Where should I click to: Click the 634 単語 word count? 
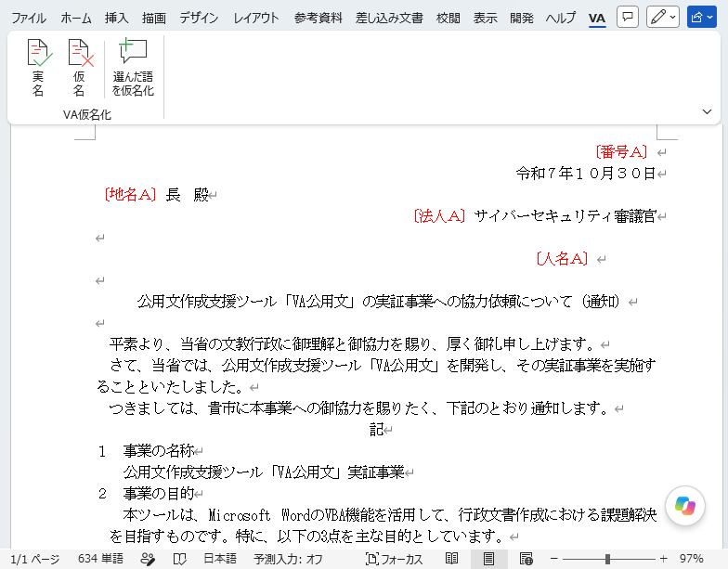[x=100, y=559]
